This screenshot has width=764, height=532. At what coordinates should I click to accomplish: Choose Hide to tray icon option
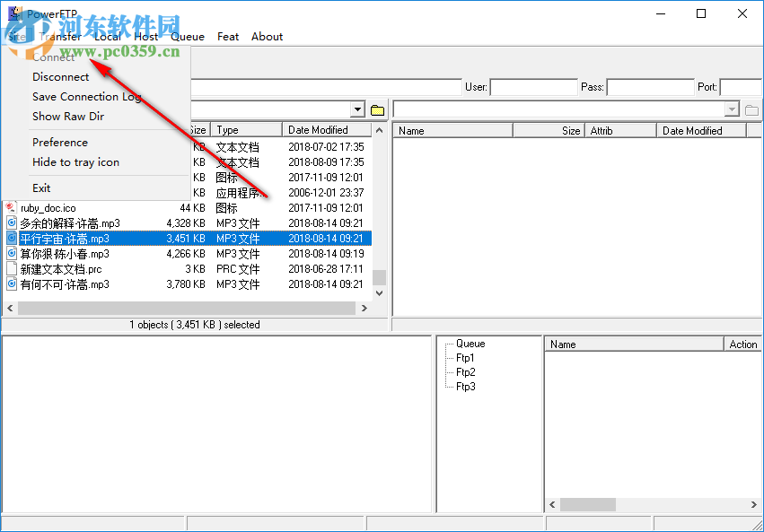77,161
